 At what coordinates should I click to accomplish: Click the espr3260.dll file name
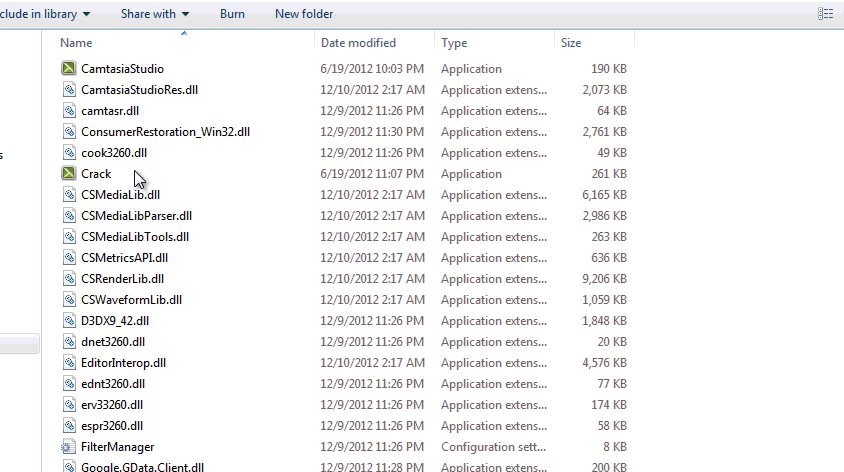pyautogui.click(x=112, y=426)
